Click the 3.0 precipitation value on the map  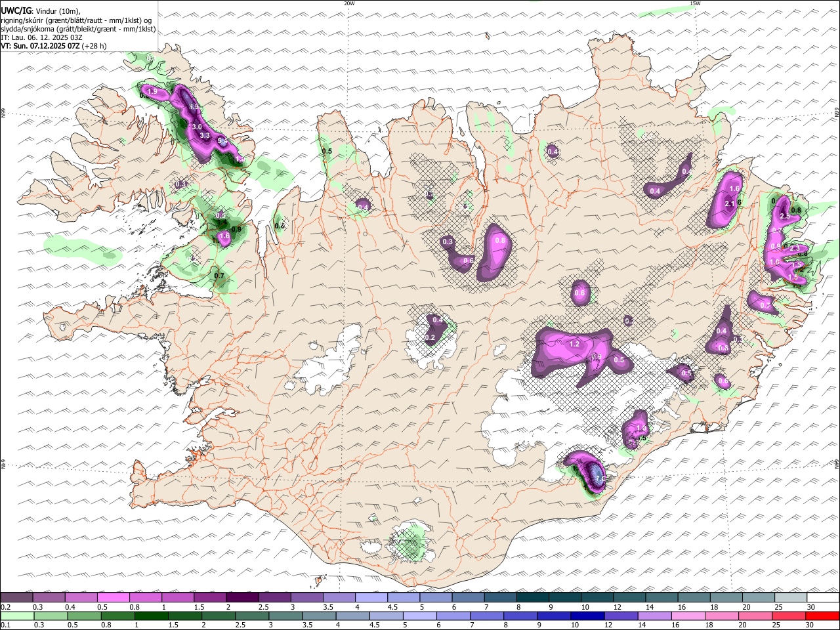197,127
